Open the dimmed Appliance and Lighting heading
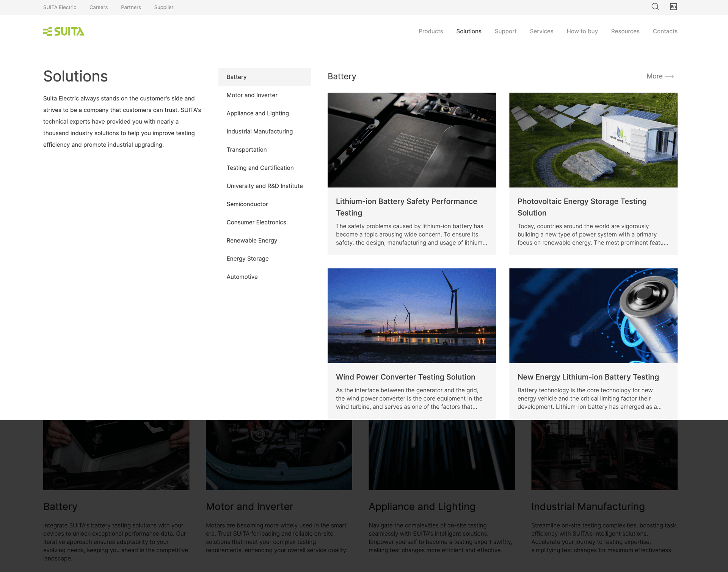 422,507
